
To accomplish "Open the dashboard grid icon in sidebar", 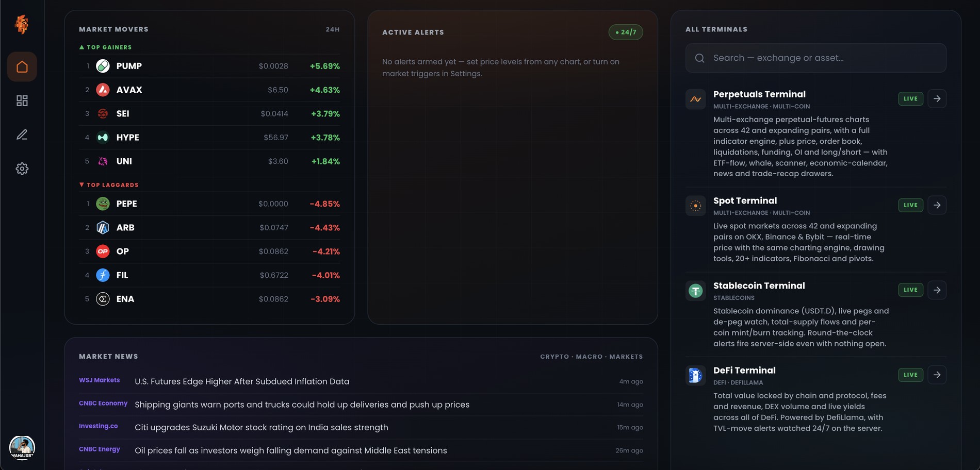I will [x=22, y=100].
